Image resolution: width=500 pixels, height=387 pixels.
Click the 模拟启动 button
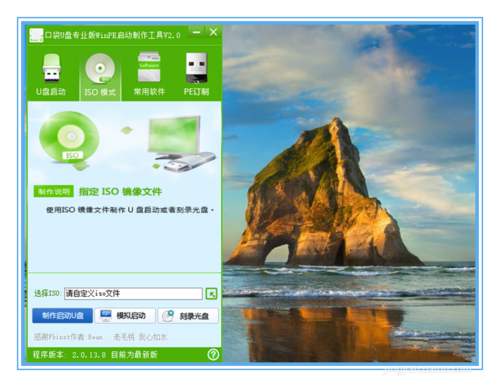tap(125, 316)
